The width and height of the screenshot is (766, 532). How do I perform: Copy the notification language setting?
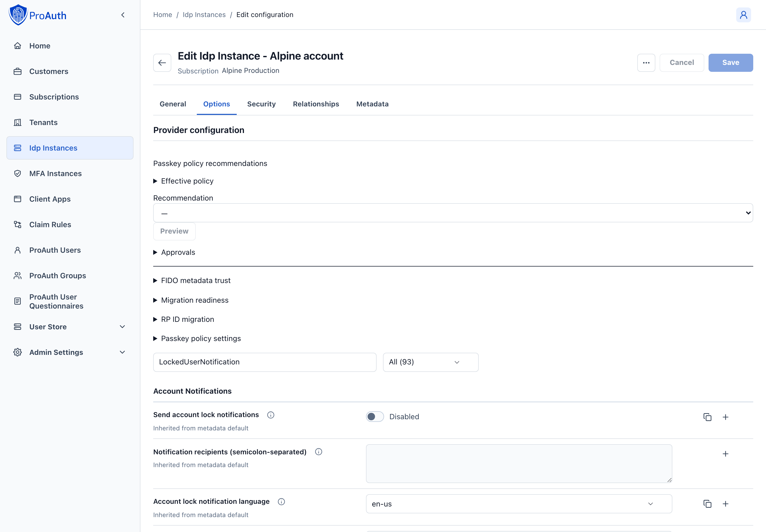pos(707,504)
